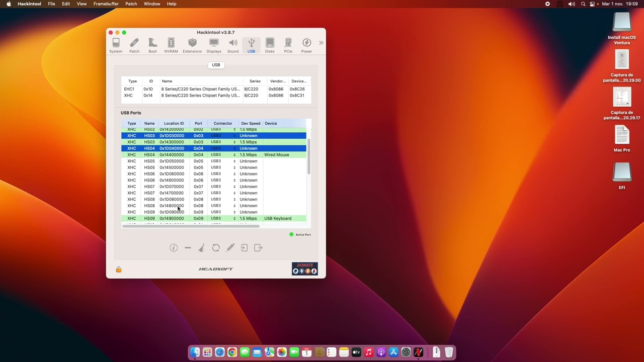Switch to the Displays section
The image size is (644, 362).
point(214,45)
